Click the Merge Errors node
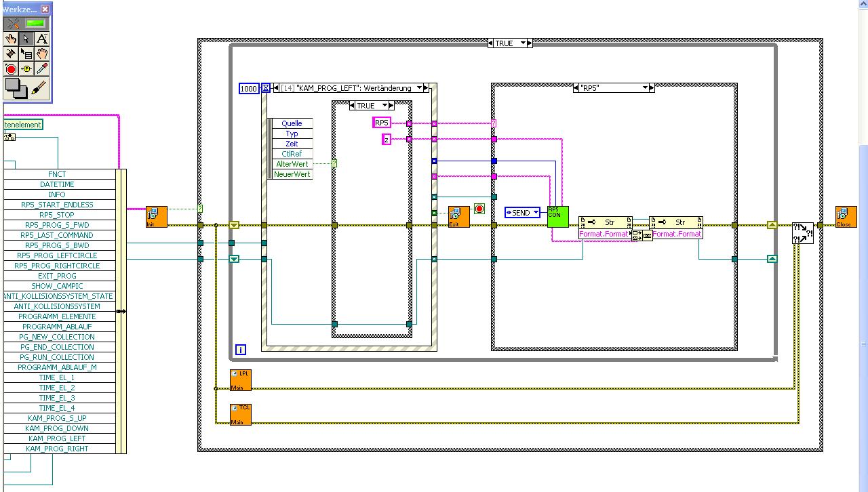Screen dimensions: 868x492 coord(802,233)
